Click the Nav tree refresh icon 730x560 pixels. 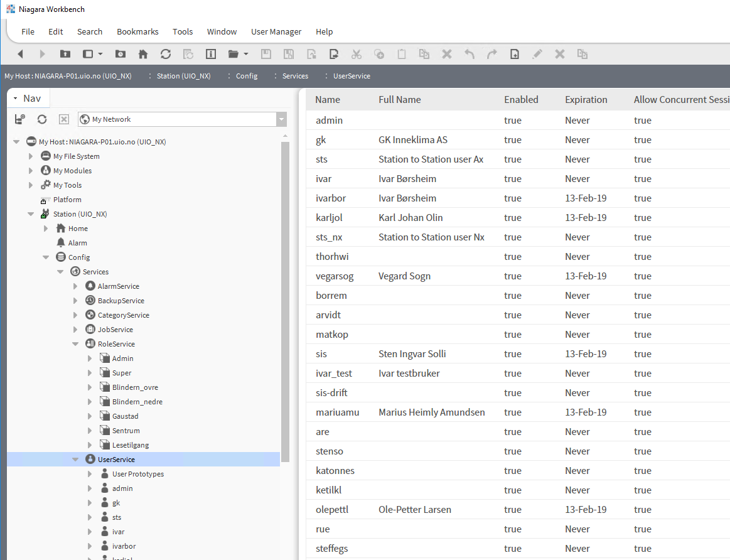tap(42, 119)
